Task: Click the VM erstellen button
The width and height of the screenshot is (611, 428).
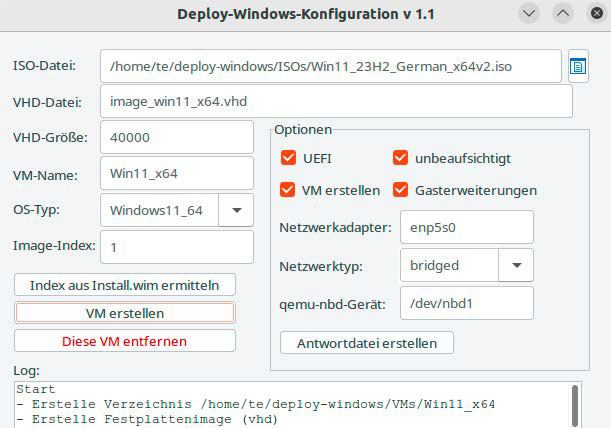Action: pos(125,313)
